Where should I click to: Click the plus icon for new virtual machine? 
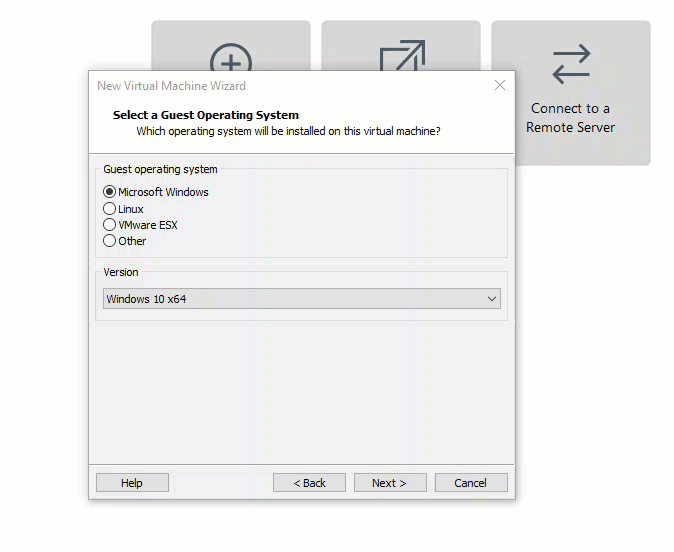pos(231,58)
